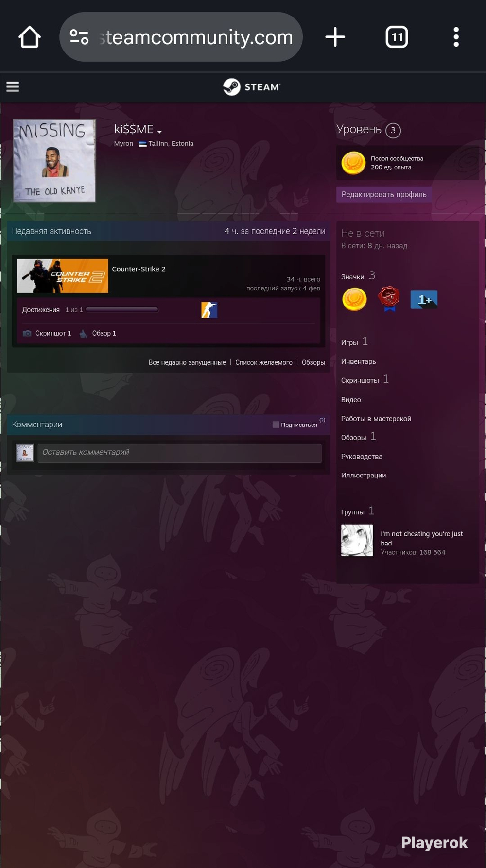This screenshot has height=868, width=486.
Task: Open the Counter-Strike 2 game banner
Action: [63, 276]
